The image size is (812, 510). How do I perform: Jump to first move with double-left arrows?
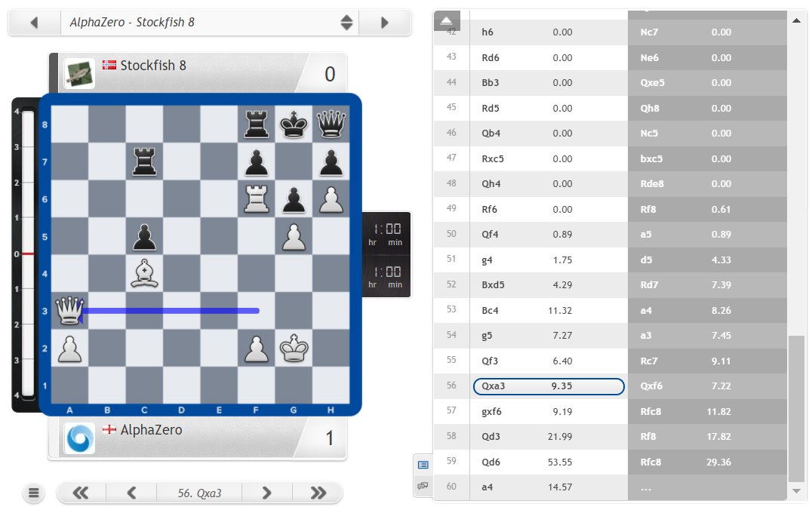[81, 493]
